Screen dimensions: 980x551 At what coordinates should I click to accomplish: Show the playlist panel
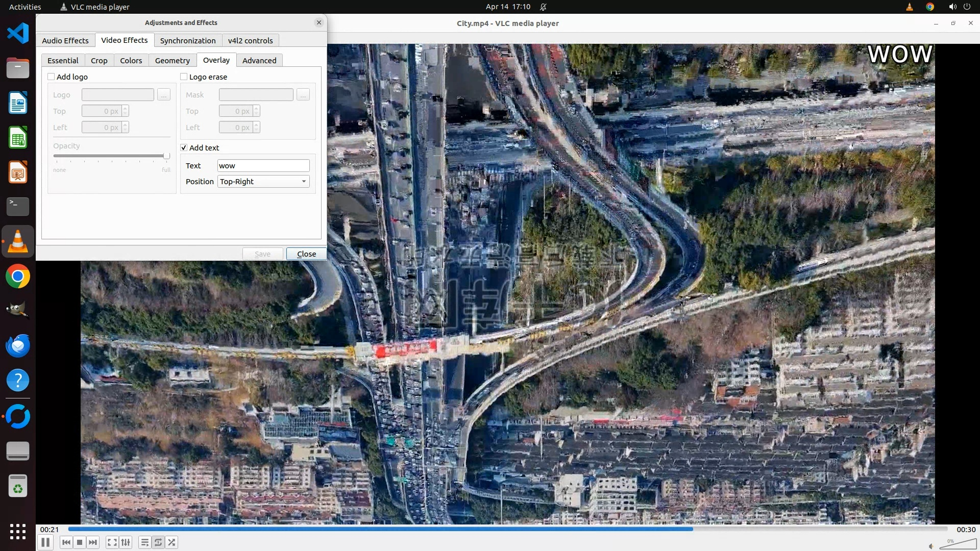145,542
